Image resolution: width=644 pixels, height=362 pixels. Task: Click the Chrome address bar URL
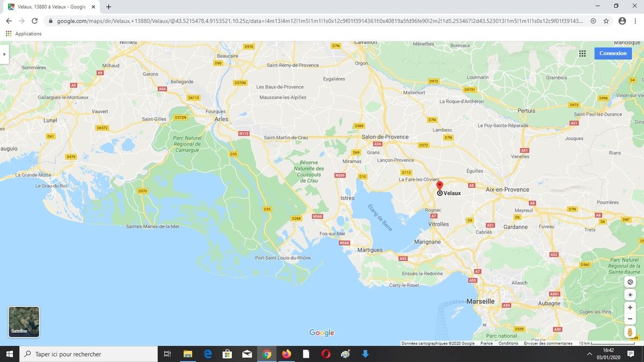pyautogui.click(x=317, y=21)
